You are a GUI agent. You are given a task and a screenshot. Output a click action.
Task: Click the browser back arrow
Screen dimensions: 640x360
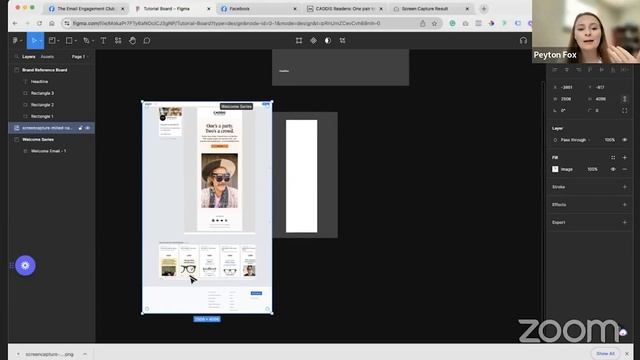click(x=15, y=23)
